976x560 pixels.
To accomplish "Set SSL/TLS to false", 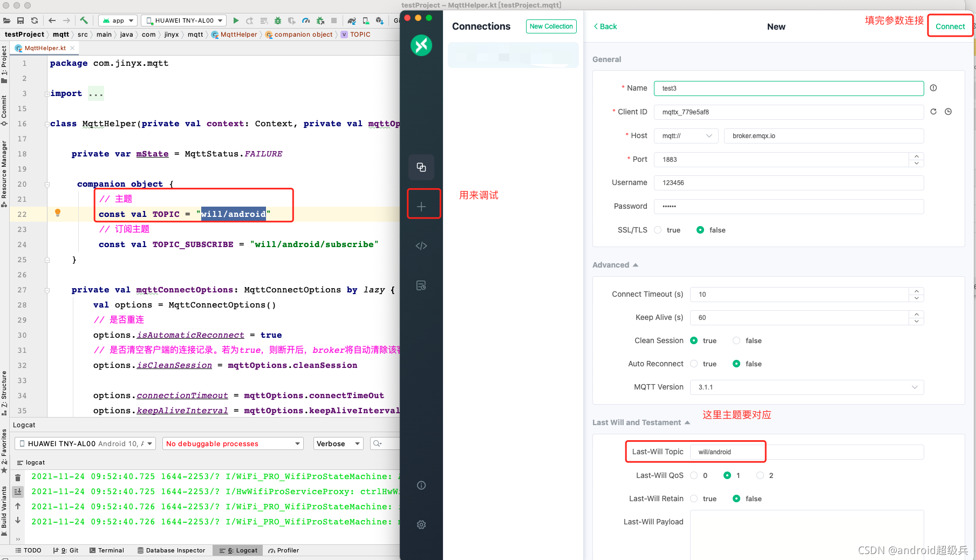I will (x=700, y=230).
